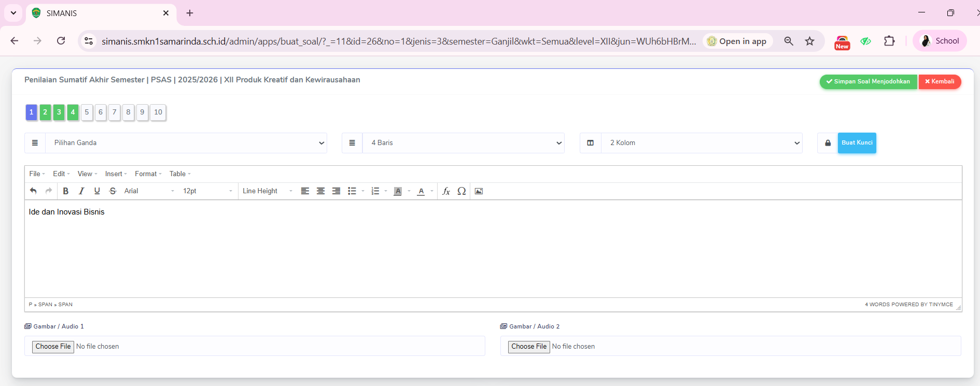Expand the 4 Baris rows dropdown
980x386 pixels.
coord(463,143)
